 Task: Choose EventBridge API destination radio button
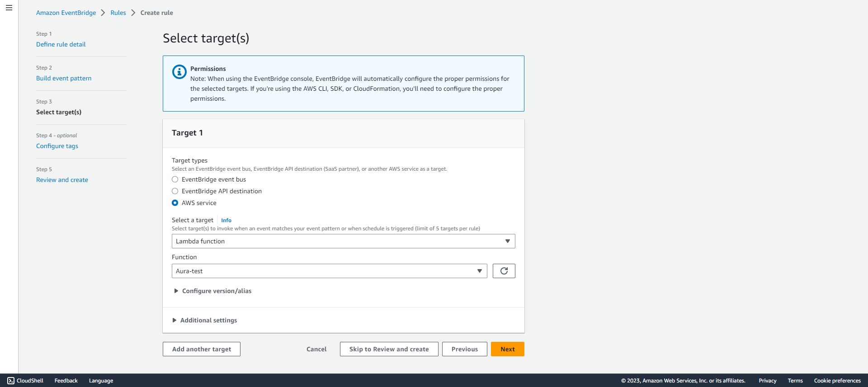tap(175, 191)
